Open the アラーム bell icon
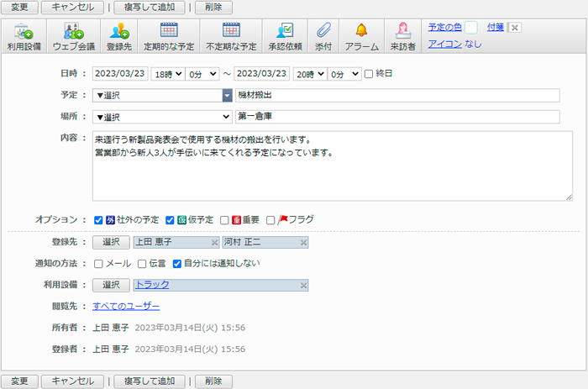The width and height of the screenshot is (588, 389). click(x=361, y=36)
